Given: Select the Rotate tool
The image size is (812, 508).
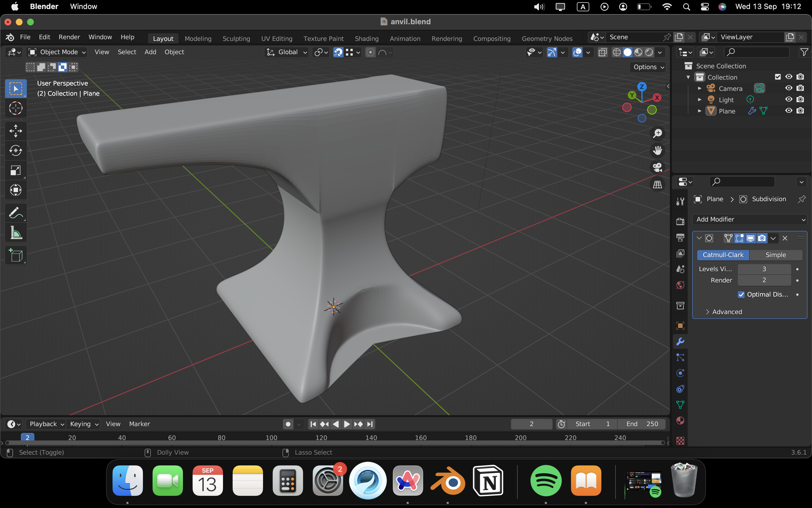Looking at the screenshot, I should pyautogui.click(x=16, y=150).
